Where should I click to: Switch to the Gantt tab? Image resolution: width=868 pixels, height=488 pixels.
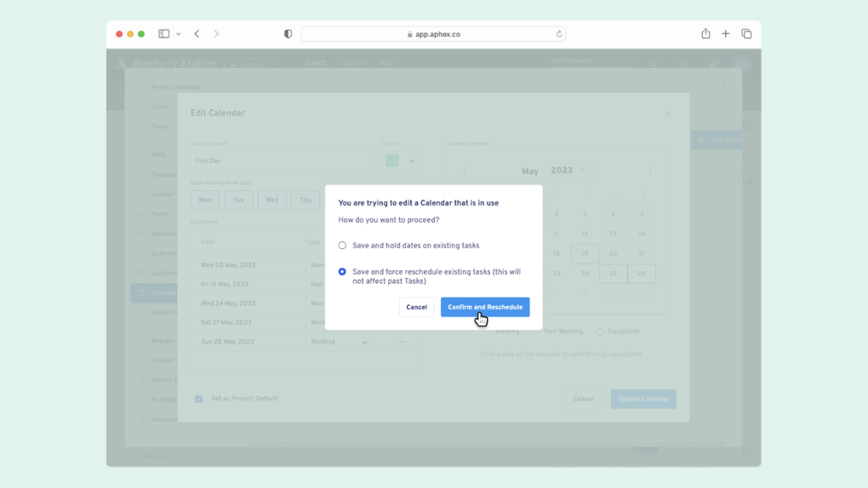pos(316,63)
